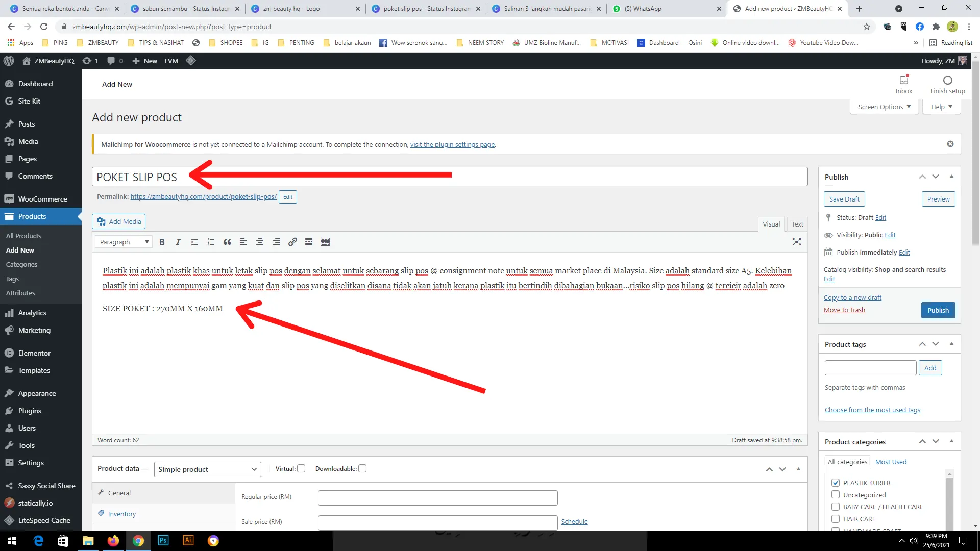Collapse the Product tags panel

(x=951, y=344)
